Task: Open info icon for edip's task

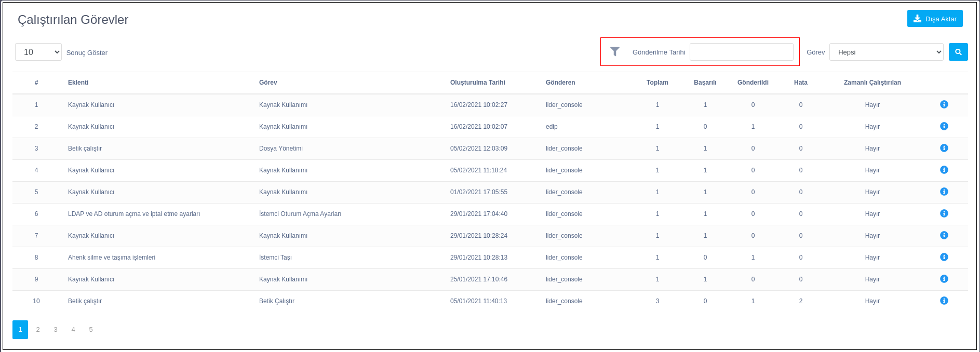Action: pyautogui.click(x=944, y=126)
